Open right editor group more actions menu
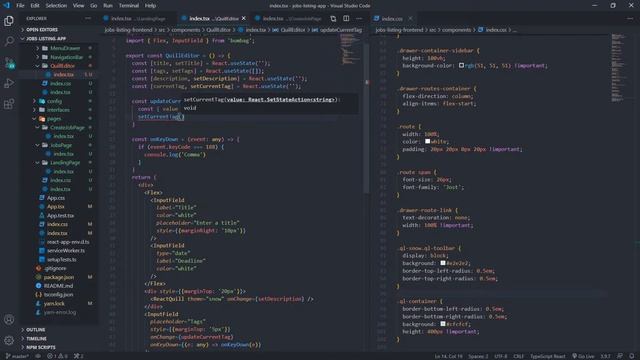Image resolution: width=640 pixels, height=360 pixels. tap(631, 18)
